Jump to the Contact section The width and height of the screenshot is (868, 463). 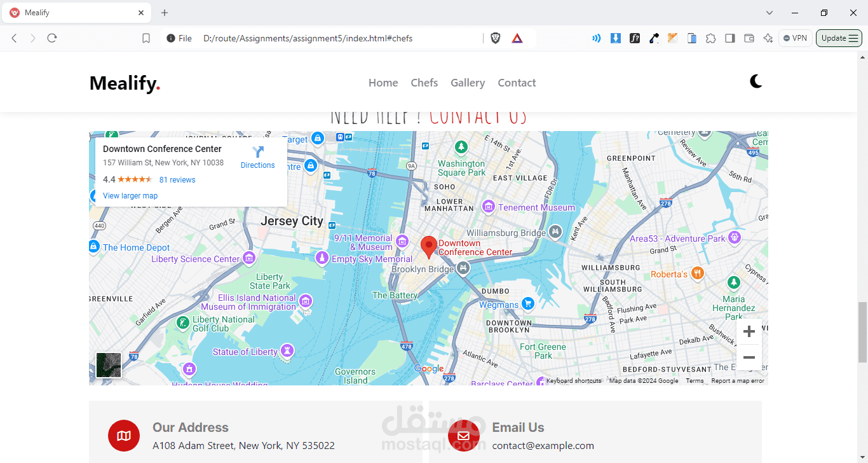(x=517, y=83)
